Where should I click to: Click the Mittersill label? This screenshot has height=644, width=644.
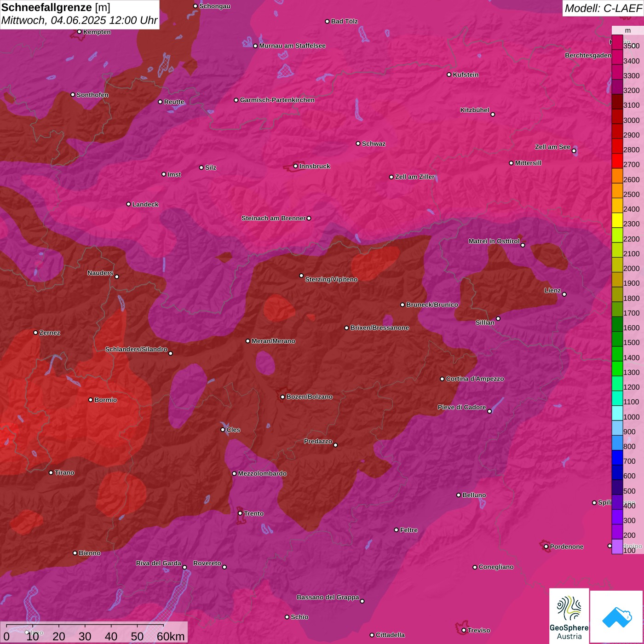click(529, 163)
